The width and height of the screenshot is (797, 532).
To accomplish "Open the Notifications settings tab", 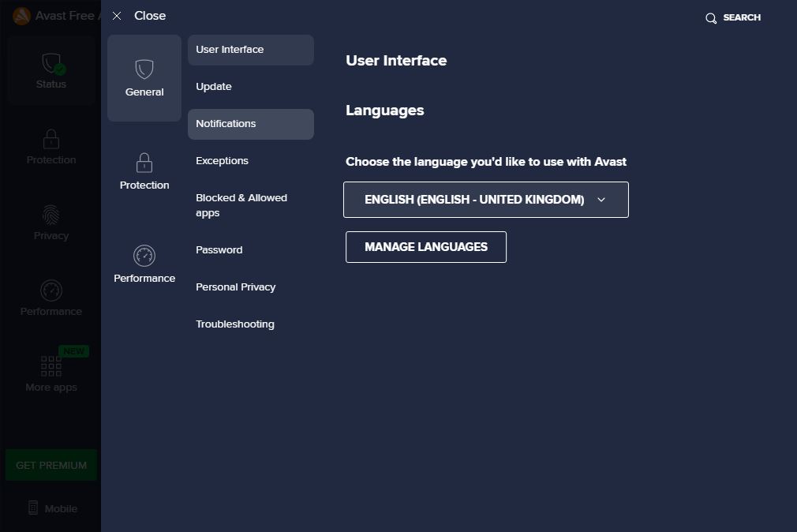I will (x=251, y=124).
